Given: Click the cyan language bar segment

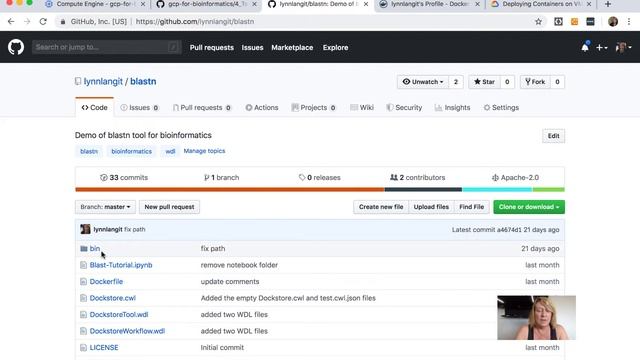Looking at the screenshot, I should tap(497, 189).
